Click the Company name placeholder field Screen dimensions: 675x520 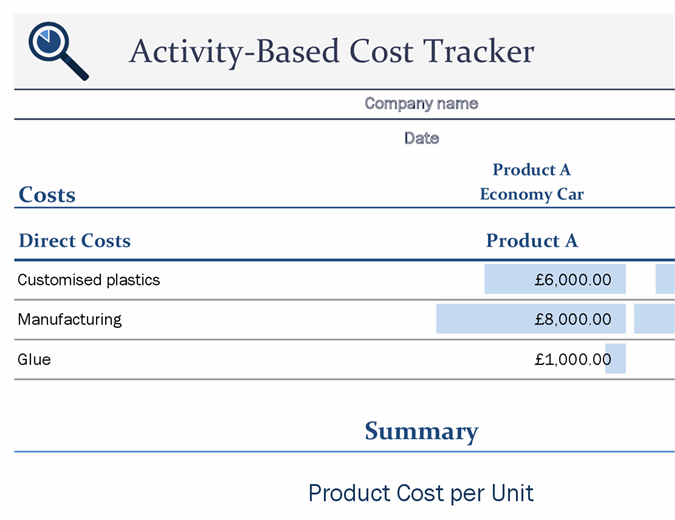[421, 103]
